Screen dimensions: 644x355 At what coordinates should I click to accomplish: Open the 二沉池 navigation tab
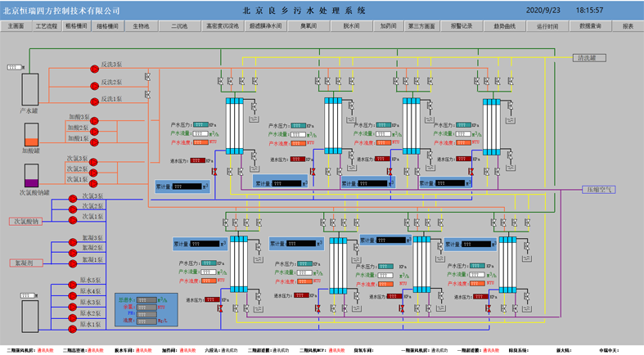tap(179, 26)
